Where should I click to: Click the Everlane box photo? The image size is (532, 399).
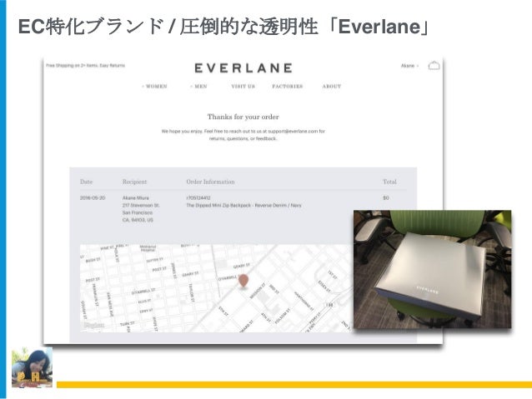click(x=432, y=270)
